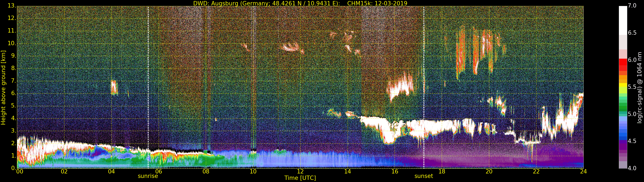Click the 'sunrise' label below the axis
Image resolution: width=644 pixels, height=182 pixels.
(x=148, y=176)
